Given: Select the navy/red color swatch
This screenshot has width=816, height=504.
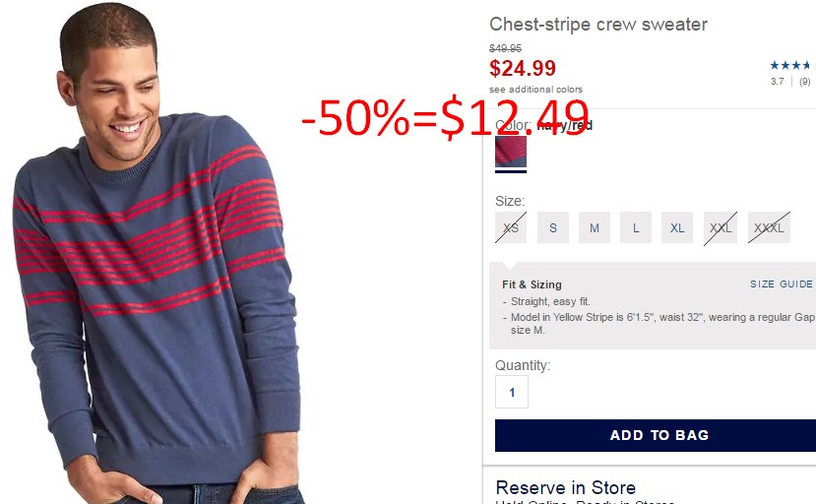Looking at the screenshot, I should tap(511, 151).
